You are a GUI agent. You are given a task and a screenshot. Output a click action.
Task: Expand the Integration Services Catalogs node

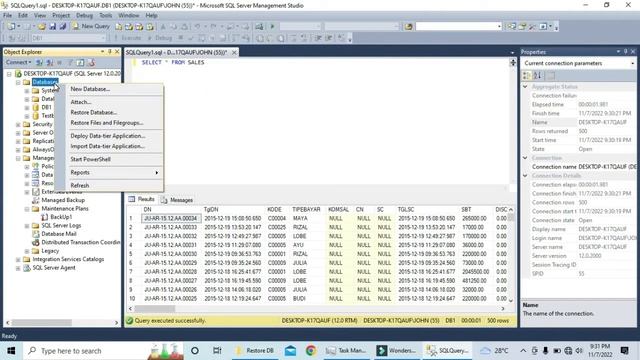[18, 260]
